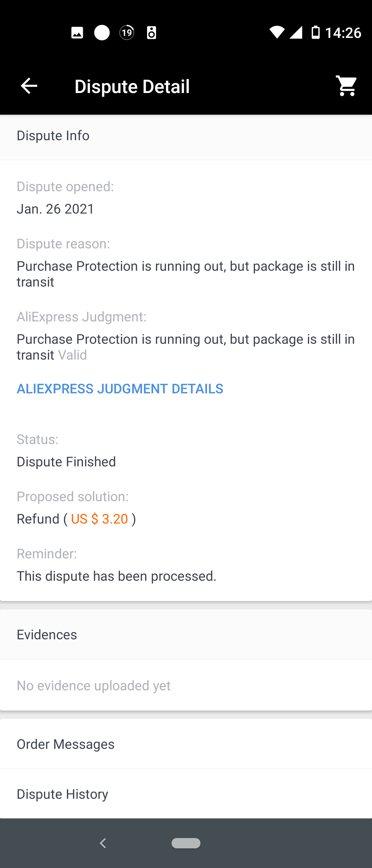Open the Order Messages section
This screenshot has height=868, width=372.
(x=65, y=744)
